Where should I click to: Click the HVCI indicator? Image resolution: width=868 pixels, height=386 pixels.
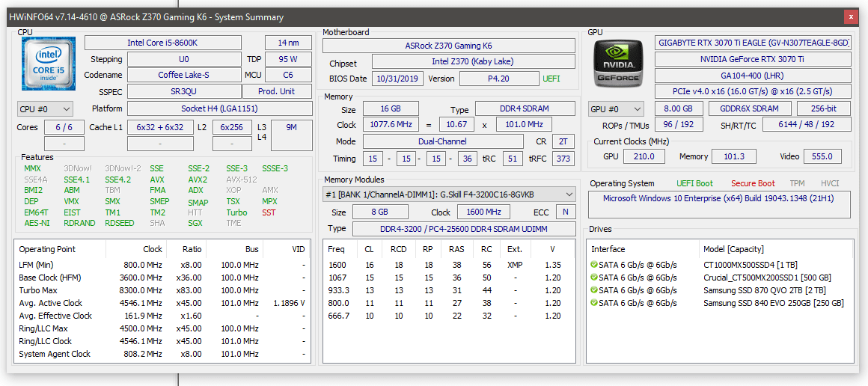(830, 183)
